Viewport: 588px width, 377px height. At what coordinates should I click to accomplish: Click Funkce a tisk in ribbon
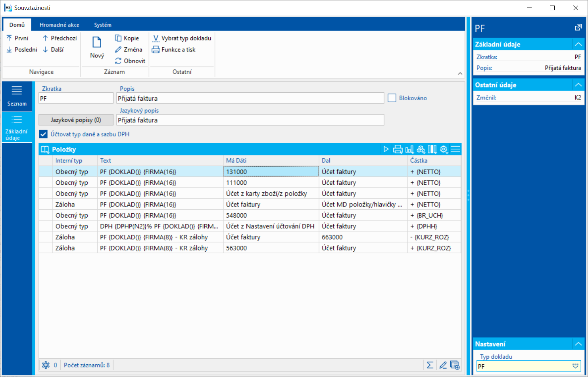tap(174, 50)
